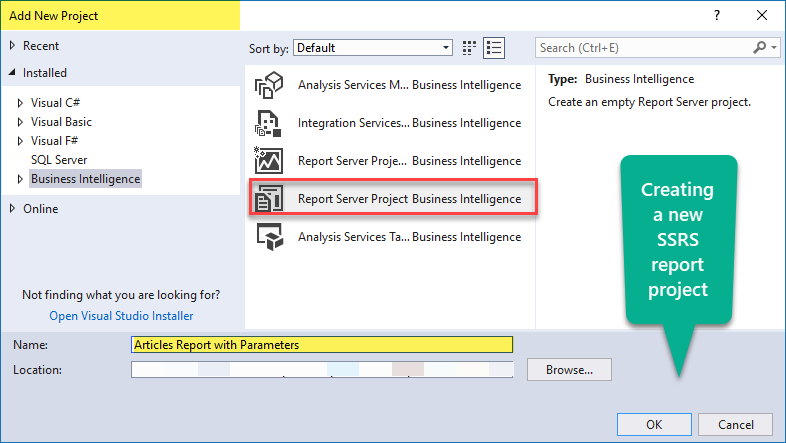Click the Browse... button
Image resolution: width=786 pixels, height=443 pixels.
click(x=569, y=370)
